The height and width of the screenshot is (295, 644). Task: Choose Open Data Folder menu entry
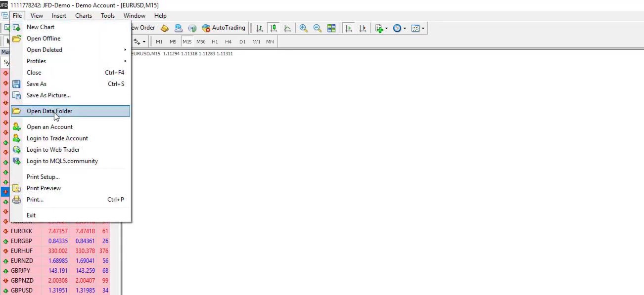(x=49, y=111)
